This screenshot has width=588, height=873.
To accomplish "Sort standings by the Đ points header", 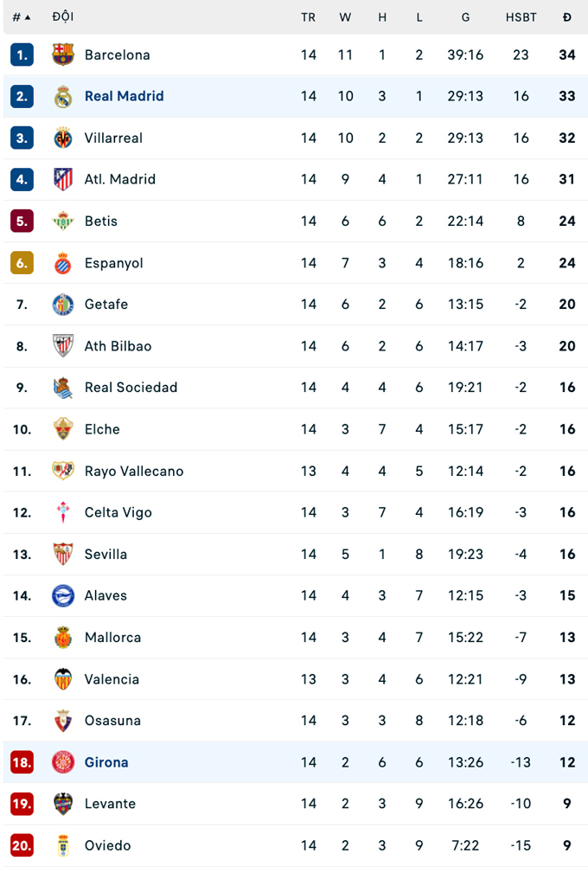I will click(566, 17).
